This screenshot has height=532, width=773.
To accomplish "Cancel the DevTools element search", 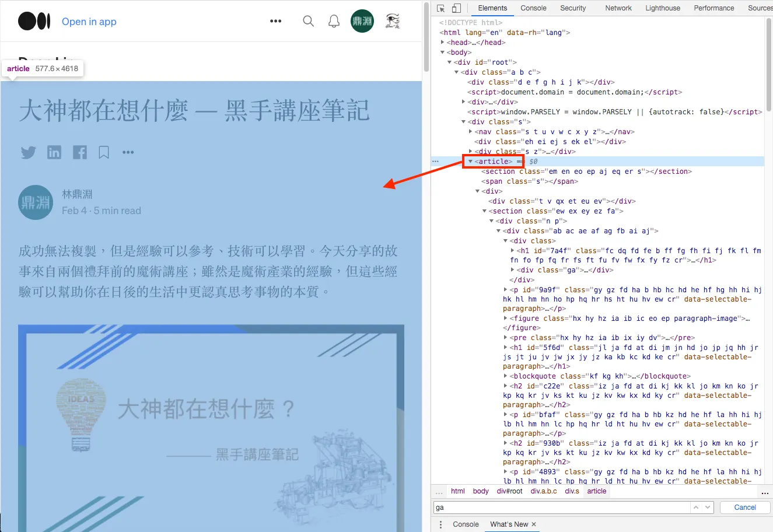I will point(745,508).
